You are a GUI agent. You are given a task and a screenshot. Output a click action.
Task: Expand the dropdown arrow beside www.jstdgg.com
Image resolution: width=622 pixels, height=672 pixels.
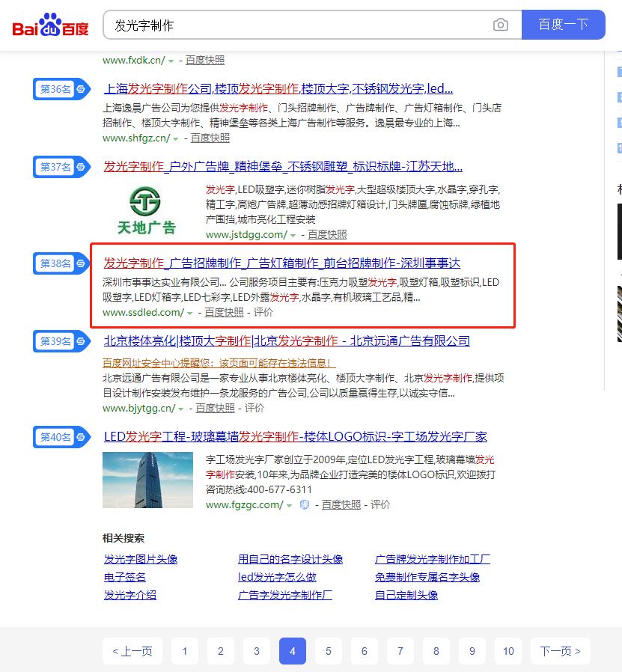(293, 235)
